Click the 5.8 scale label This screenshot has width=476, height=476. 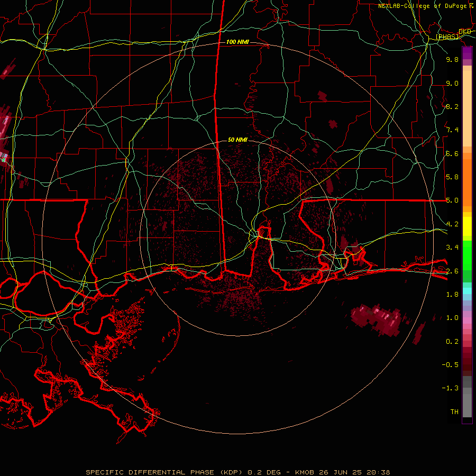452,177
